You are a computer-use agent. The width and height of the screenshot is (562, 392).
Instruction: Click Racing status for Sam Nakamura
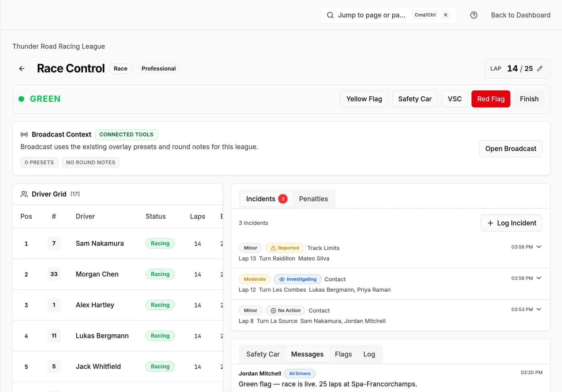160,244
